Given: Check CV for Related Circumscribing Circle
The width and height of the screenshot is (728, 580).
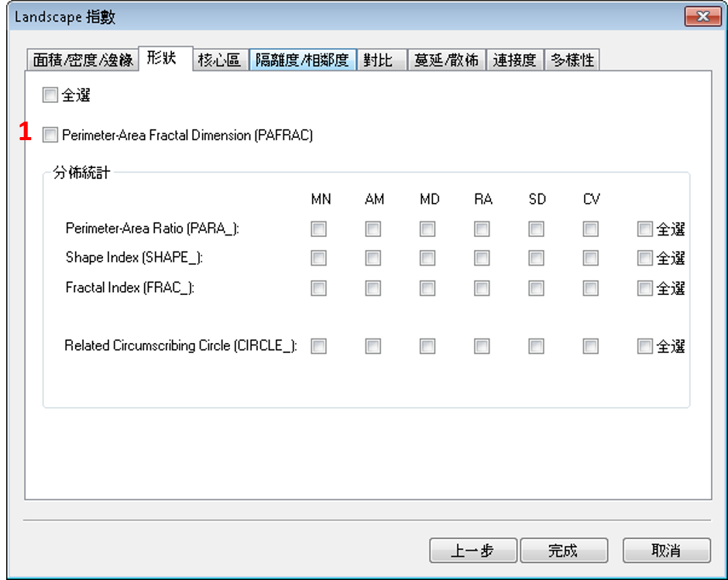Looking at the screenshot, I should (590, 346).
